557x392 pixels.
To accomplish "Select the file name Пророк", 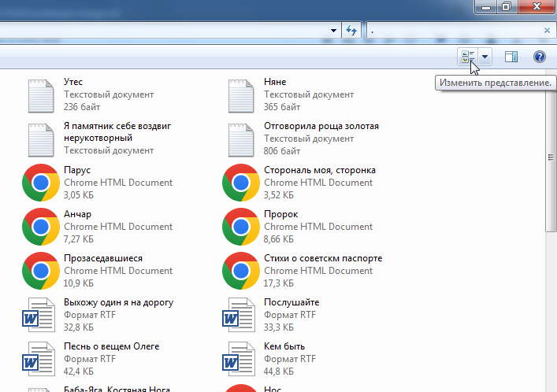I will coord(281,214).
